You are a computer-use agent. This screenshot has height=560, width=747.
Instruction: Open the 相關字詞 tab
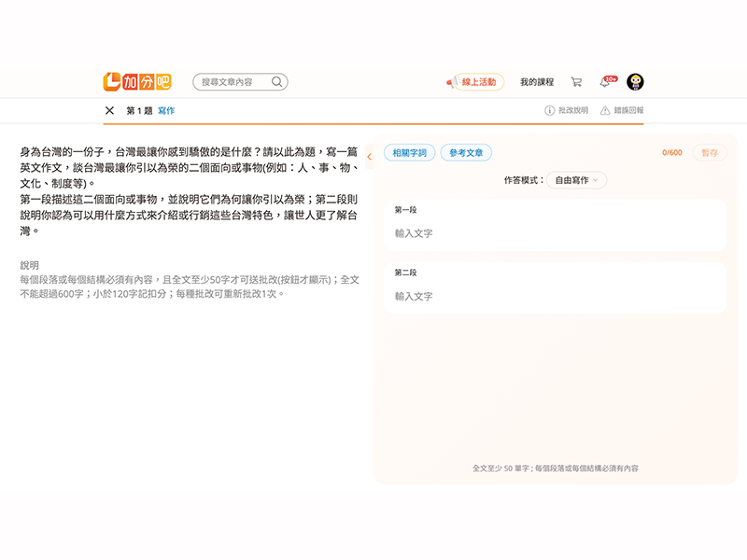(x=410, y=153)
